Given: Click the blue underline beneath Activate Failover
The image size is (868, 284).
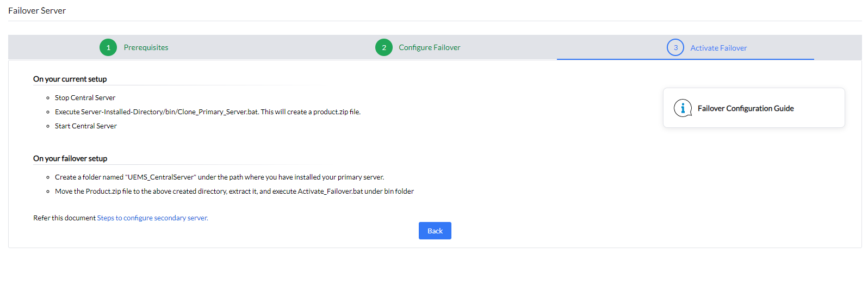Looking at the screenshot, I should [685, 59].
